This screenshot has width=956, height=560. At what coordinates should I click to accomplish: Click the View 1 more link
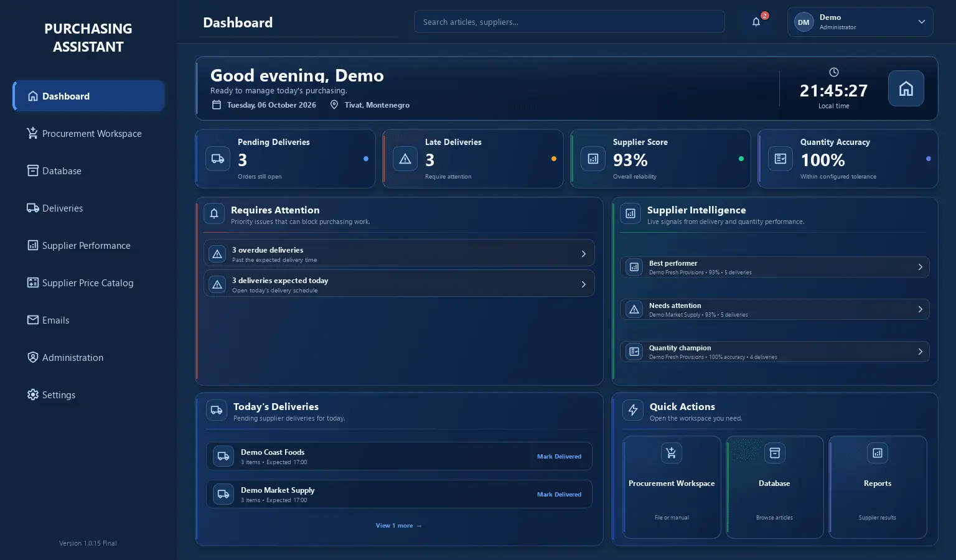[x=399, y=526]
